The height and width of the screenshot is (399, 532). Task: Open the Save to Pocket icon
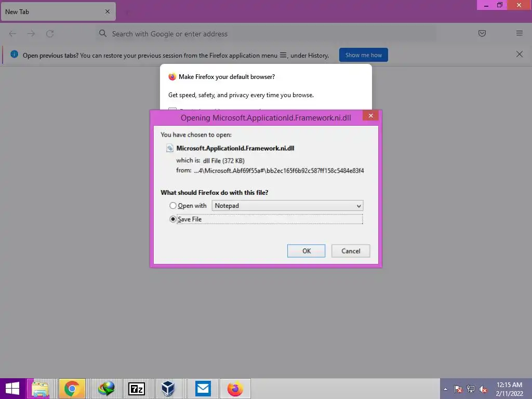tap(482, 33)
